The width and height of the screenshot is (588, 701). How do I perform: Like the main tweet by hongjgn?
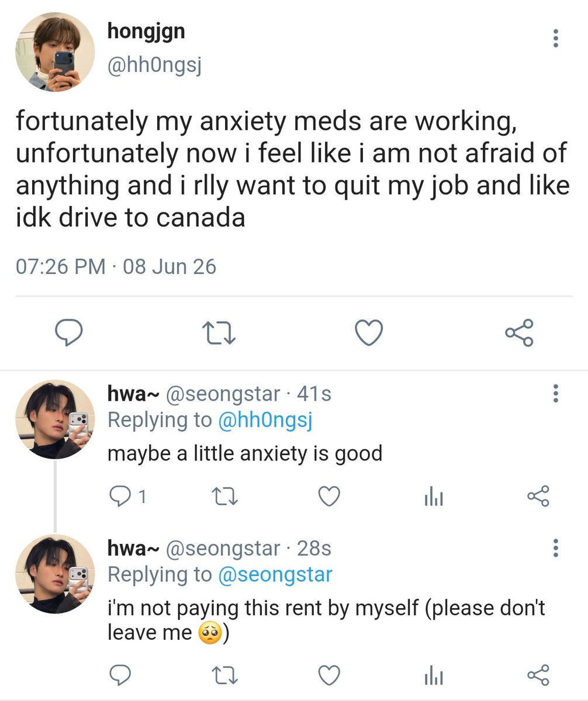click(369, 333)
